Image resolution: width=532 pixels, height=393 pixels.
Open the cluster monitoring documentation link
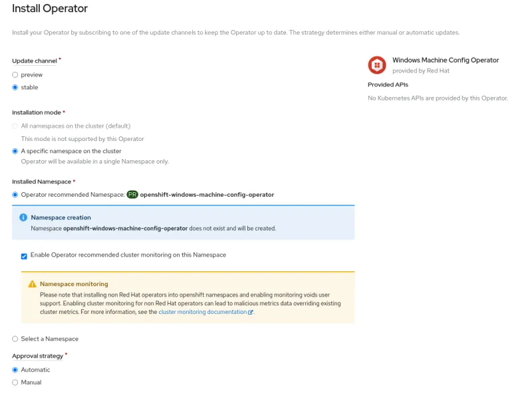pyautogui.click(x=202, y=312)
